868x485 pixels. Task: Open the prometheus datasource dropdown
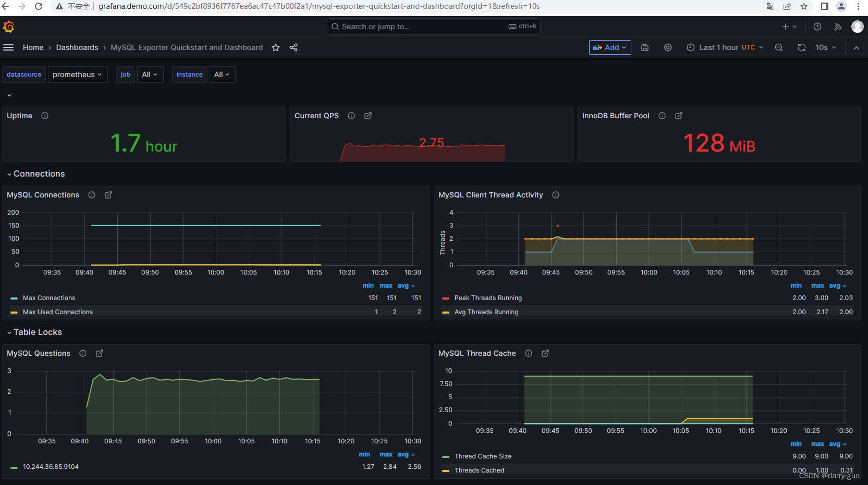(78, 74)
